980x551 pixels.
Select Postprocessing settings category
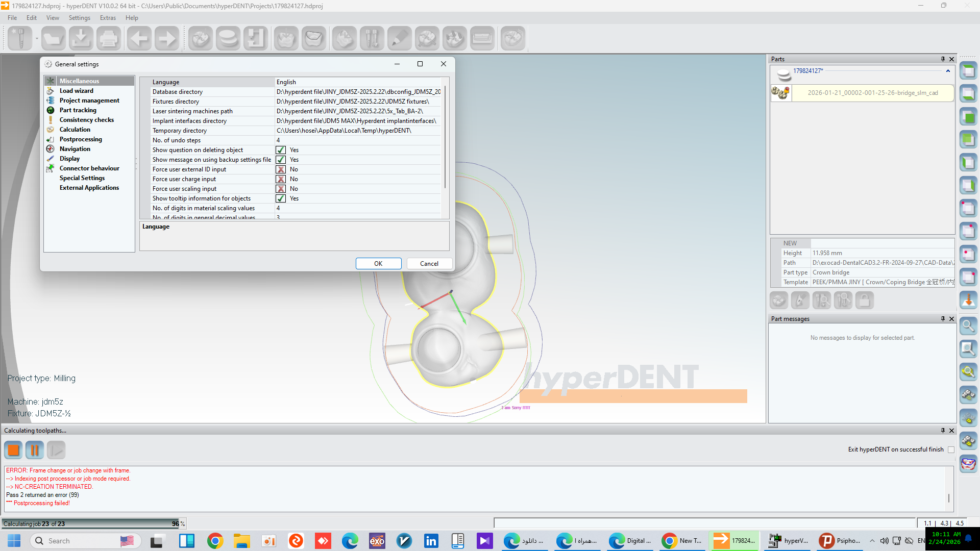81,139
